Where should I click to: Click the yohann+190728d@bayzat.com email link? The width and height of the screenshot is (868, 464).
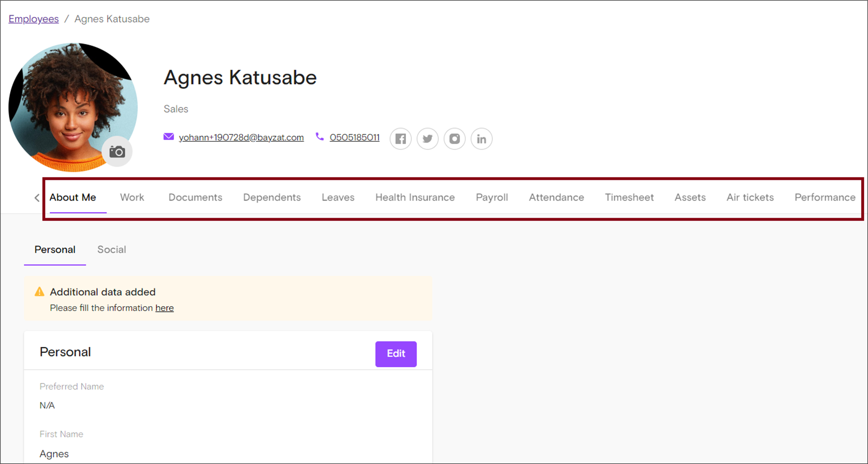(x=241, y=137)
